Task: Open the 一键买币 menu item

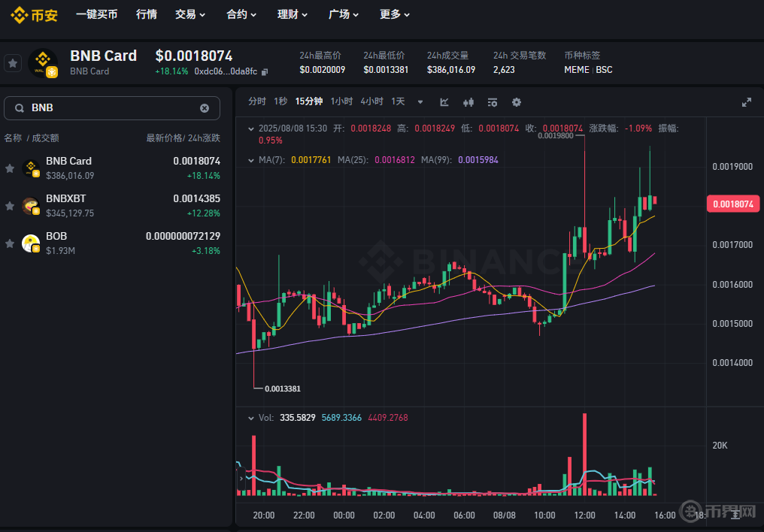Action: (96, 14)
